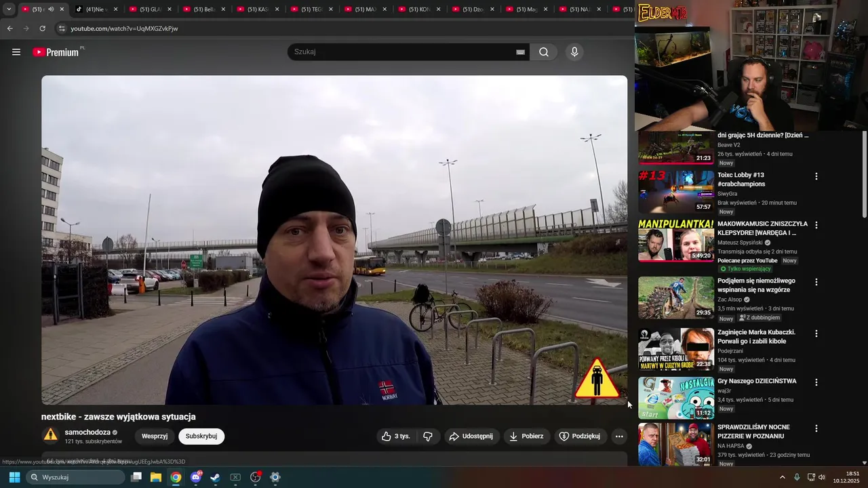Click the video player to pause
This screenshot has height=488, width=868.
click(334, 240)
